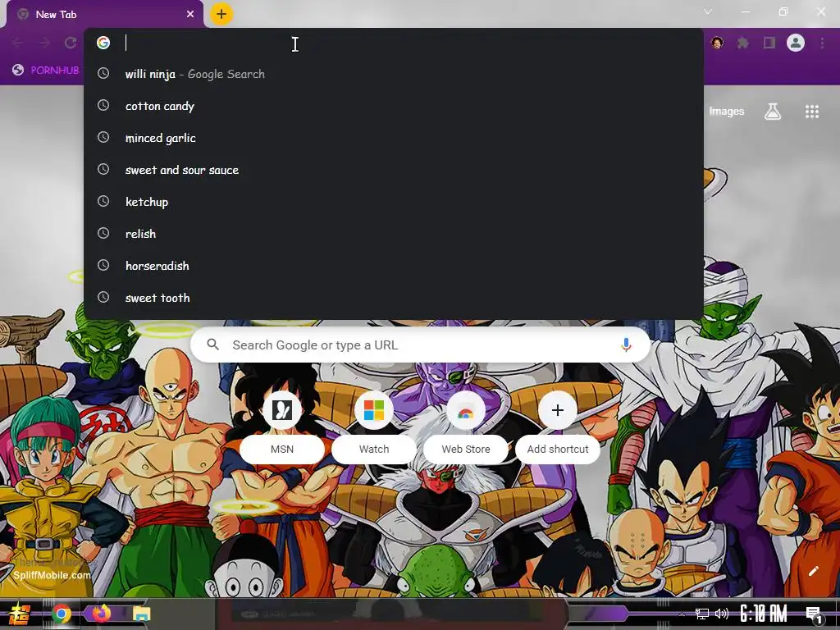Screen dimensions: 840x630
Task: Choose the 'sweet tooth' suggestion
Action: click(x=393, y=298)
